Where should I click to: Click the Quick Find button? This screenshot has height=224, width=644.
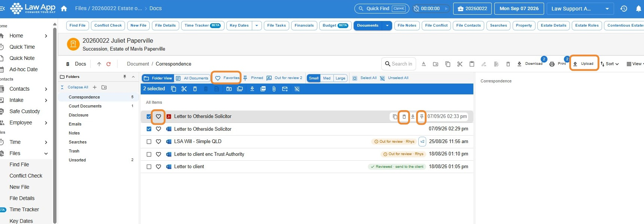pyautogui.click(x=382, y=8)
